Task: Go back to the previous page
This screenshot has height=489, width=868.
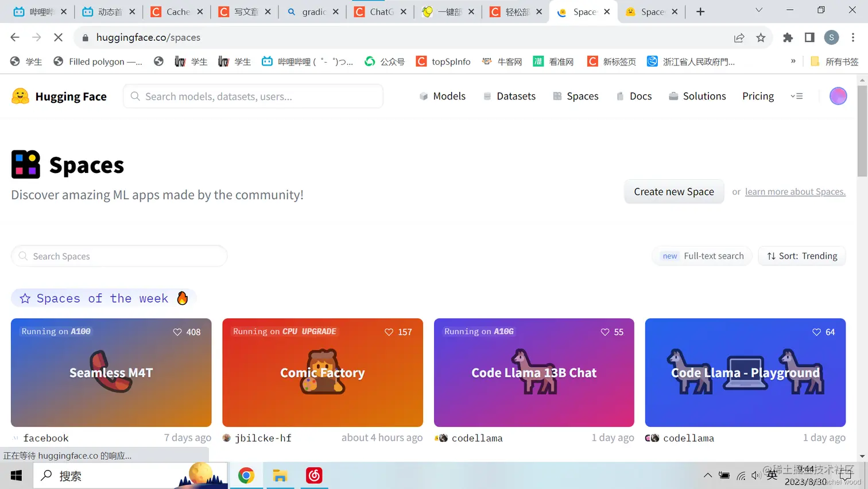Action: [15, 37]
